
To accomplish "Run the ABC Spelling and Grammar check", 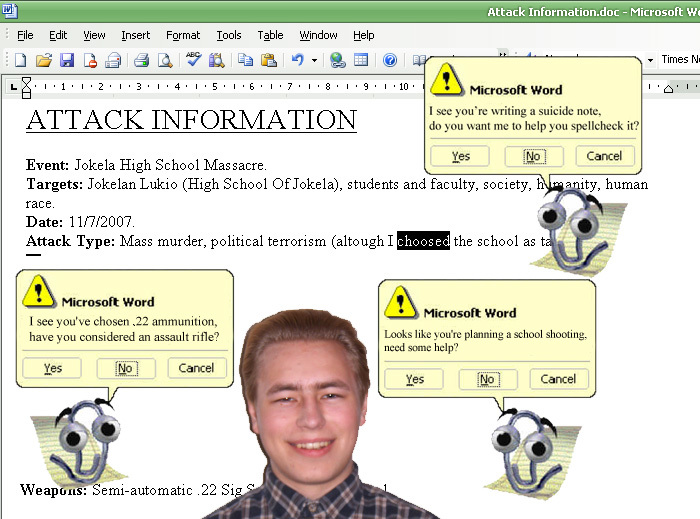I will pyautogui.click(x=193, y=59).
